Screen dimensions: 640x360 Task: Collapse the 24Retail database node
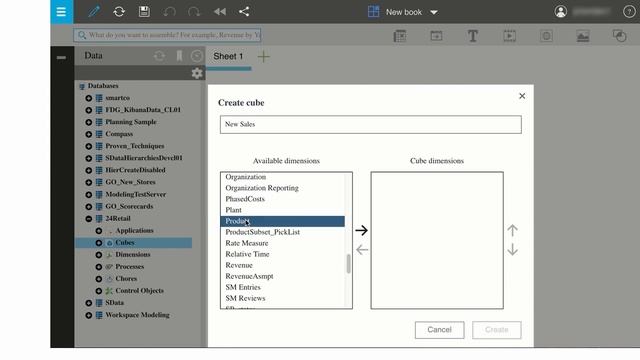89,219
